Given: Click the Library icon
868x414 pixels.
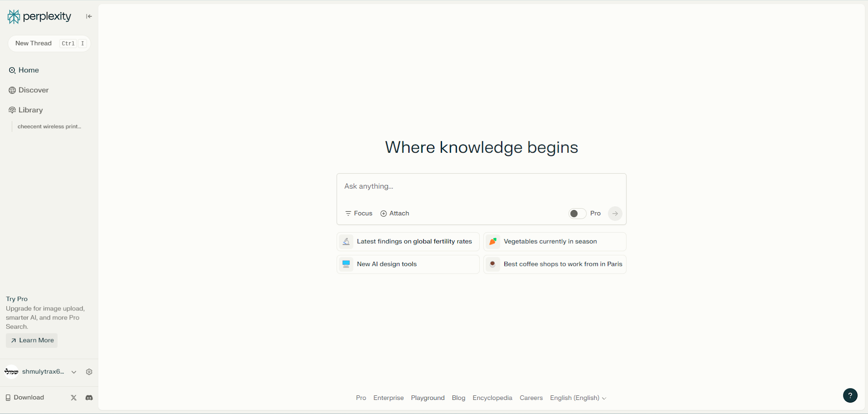Looking at the screenshot, I should click(x=12, y=110).
